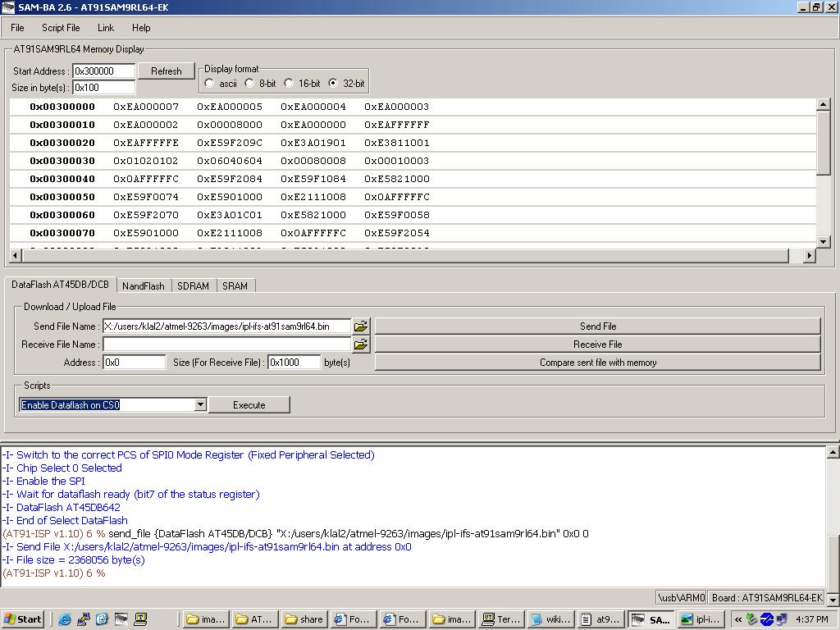Click the memory display horizontal scrollbar

[410, 256]
